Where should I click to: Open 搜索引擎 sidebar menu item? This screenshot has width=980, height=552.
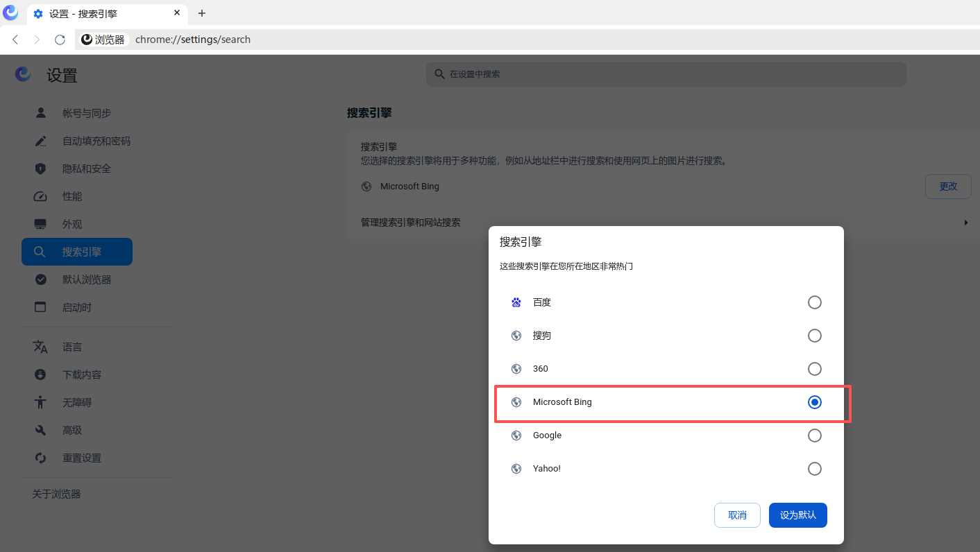coord(77,252)
